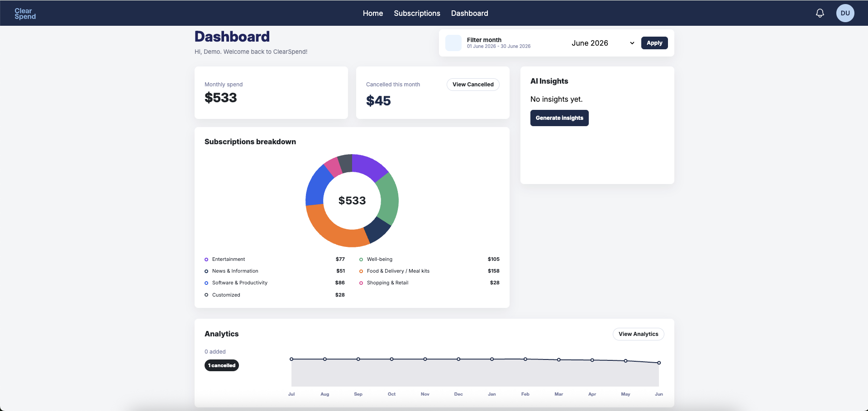Click the Food & Delivery legend marker
This screenshot has width=868, height=411.
(x=361, y=271)
